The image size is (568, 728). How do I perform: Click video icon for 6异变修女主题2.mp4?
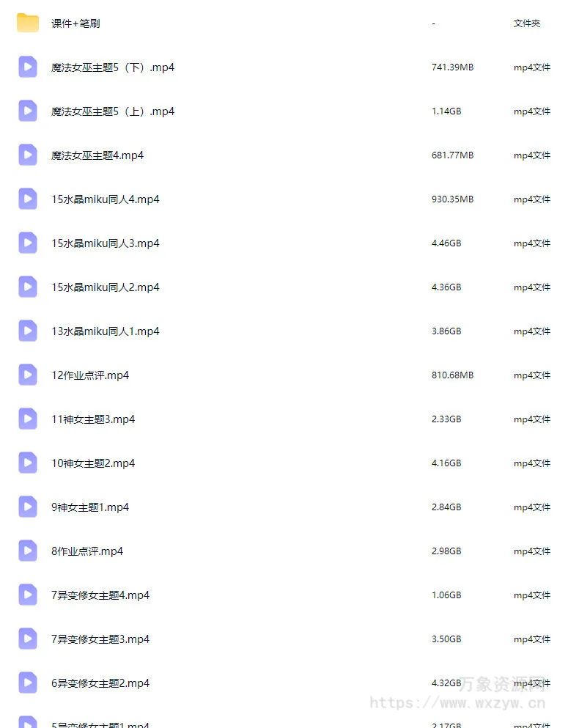(28, 683)
